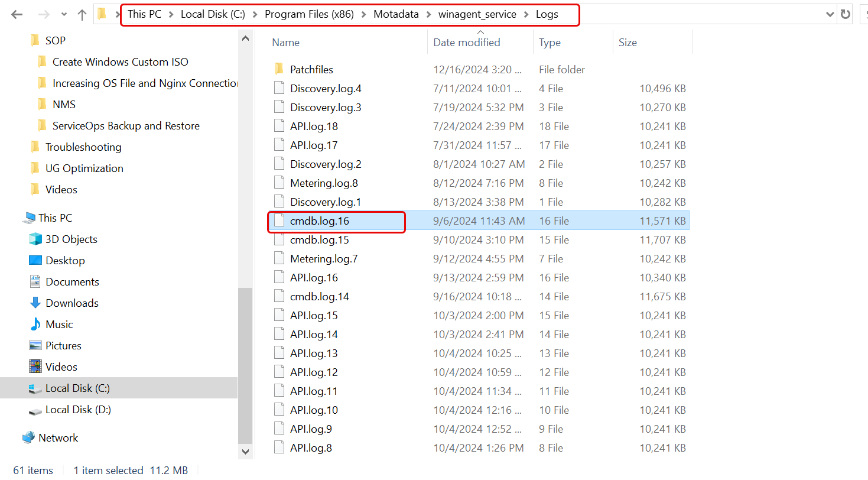The width and height of the screenshot is (868, 480).
Task: Select the Metering.log.7 file name
Action: point(324,259)
